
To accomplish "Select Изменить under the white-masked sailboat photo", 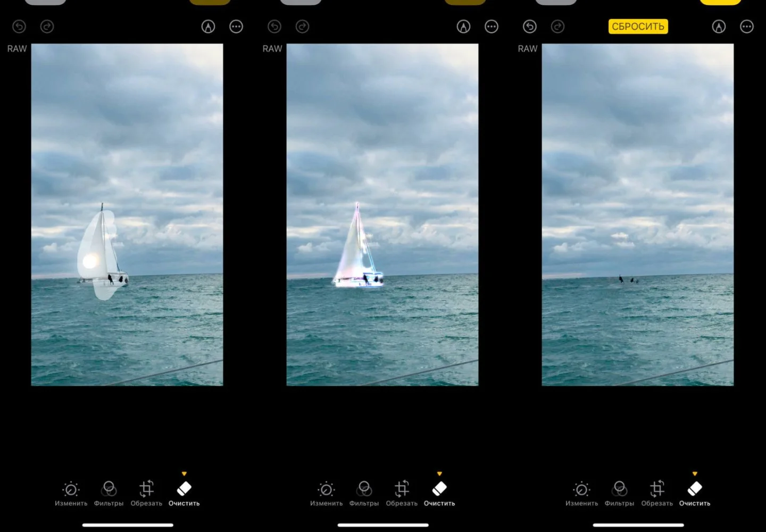I will point(71,494).
